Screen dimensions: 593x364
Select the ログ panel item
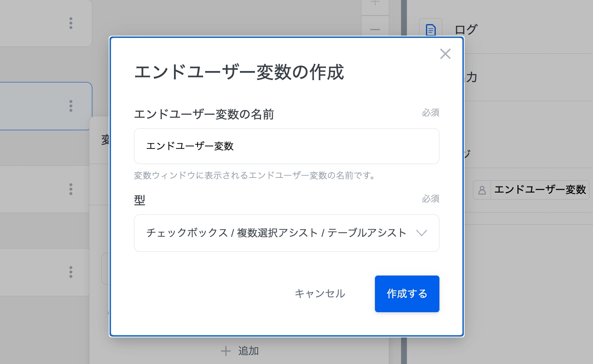click(466, 30)
